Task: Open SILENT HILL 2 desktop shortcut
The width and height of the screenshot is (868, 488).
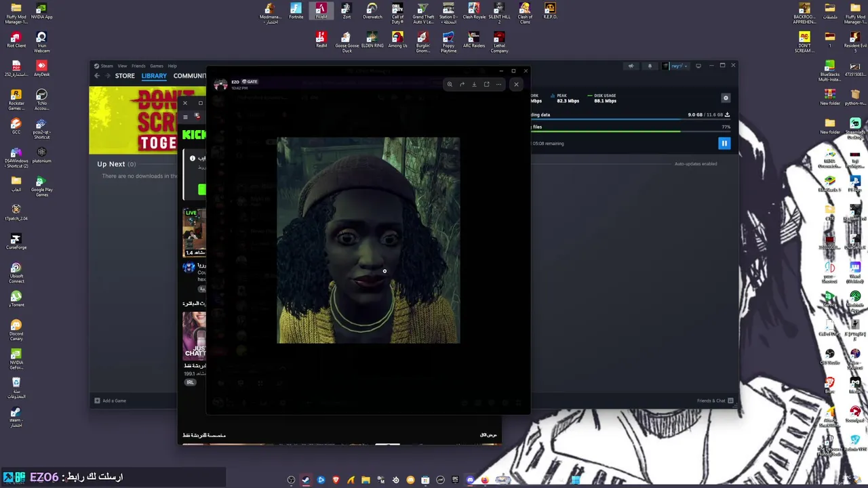Action: (x=499, y=14)
